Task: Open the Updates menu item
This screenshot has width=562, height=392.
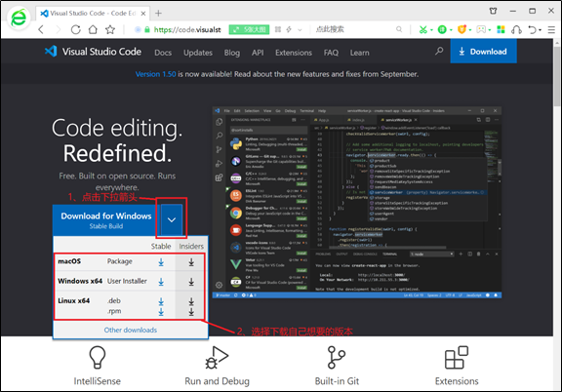Action: [198, 53]
